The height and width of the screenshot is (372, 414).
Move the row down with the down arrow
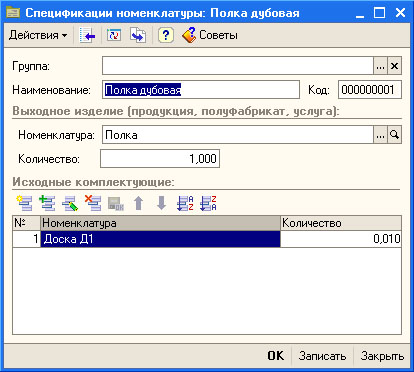click(162, 203)
